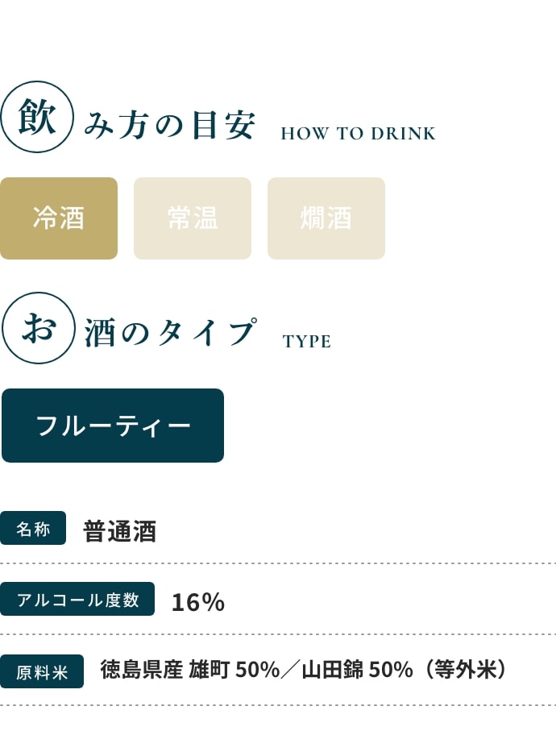The height and width of the screenshot is (756, 556).
Task: Click the 普通酒 name value
Action: click(x=119, y=531)
